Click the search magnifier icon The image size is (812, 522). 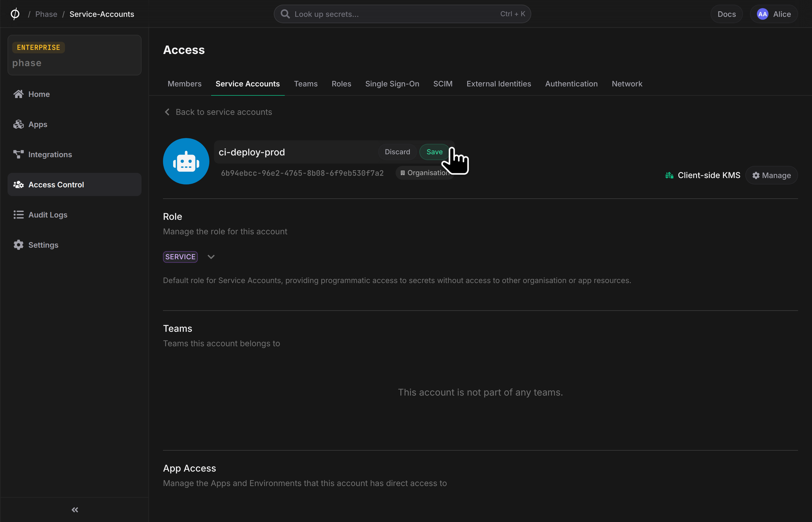[285, 14]
